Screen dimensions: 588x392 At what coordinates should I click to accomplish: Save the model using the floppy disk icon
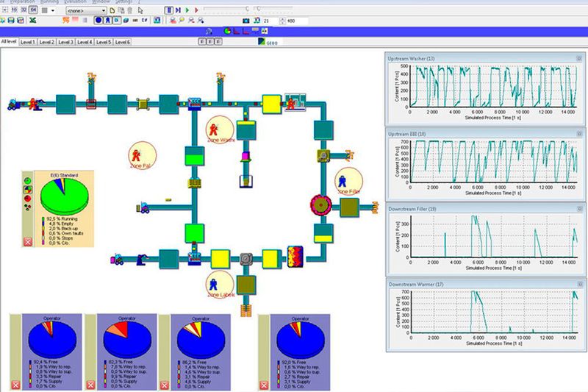[x=11, y=21]
